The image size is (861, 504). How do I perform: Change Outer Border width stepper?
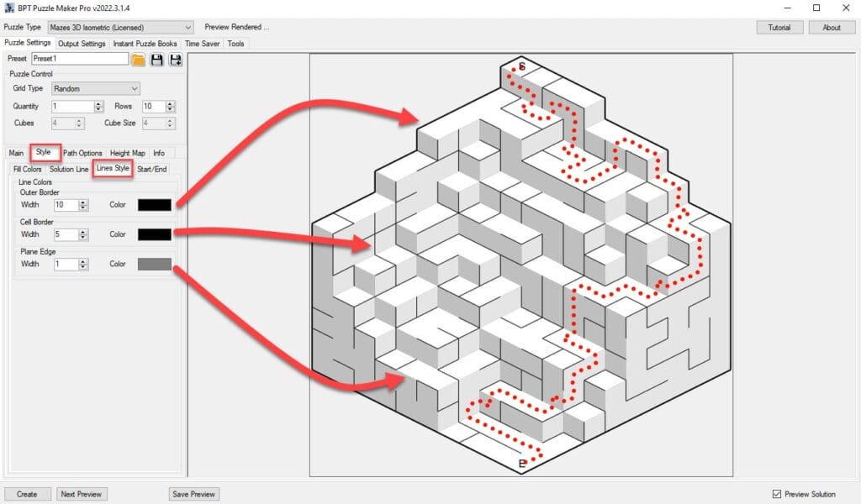coord(82,205)
